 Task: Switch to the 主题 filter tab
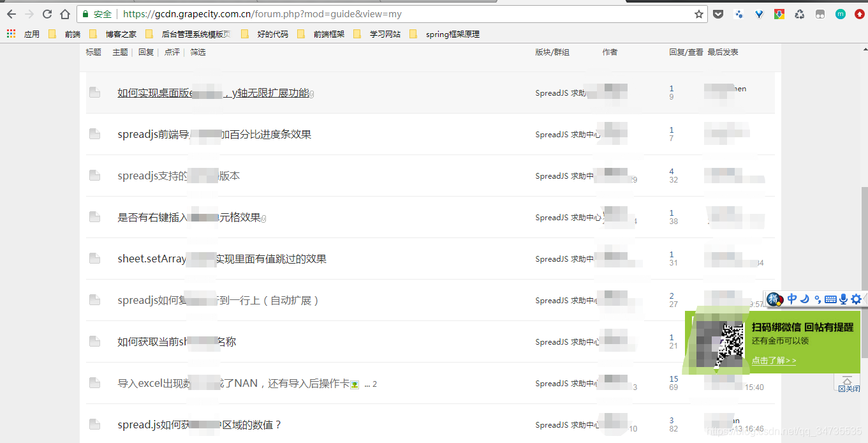pyautogui.click(x=120, y=52)
